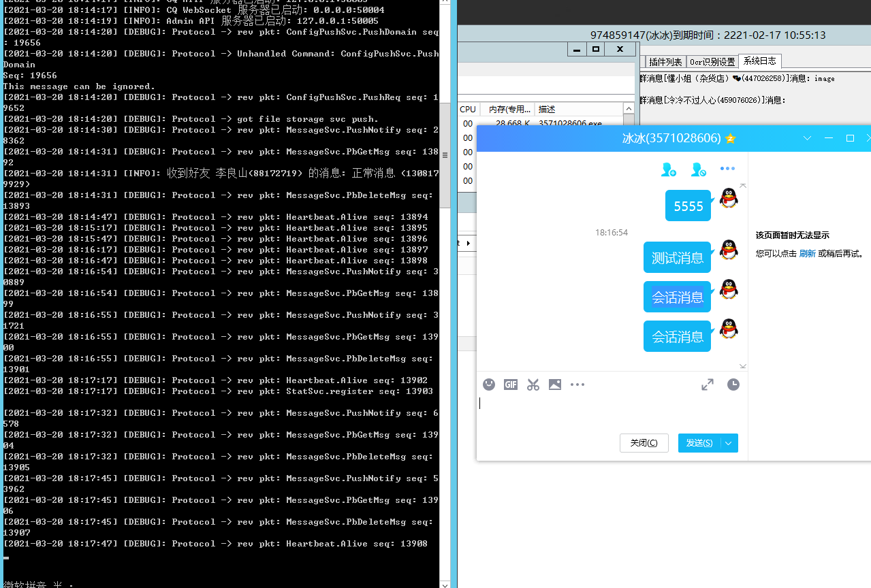
Task: Click the 冷冷不过人心 group message log line
Action: 713,100
